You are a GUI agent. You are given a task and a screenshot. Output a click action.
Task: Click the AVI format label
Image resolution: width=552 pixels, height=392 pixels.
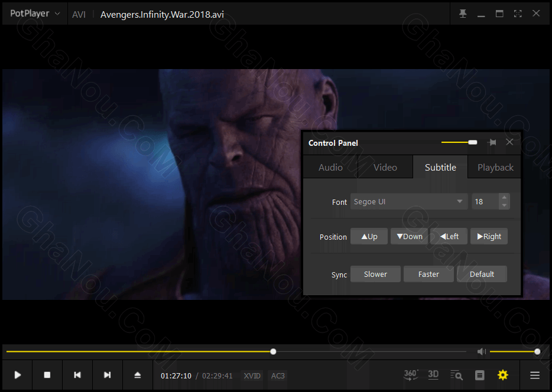click(79, 14)
